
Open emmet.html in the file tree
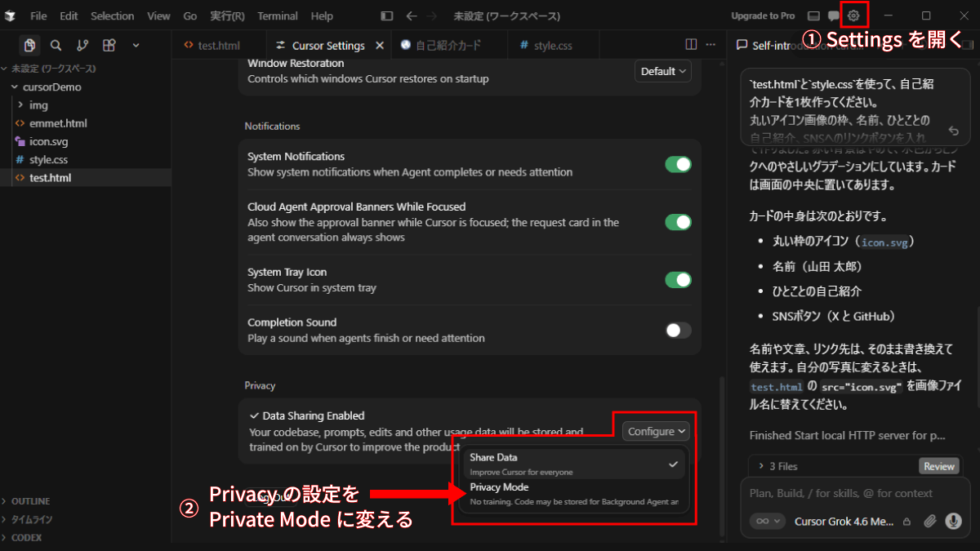tap(58, 123)
